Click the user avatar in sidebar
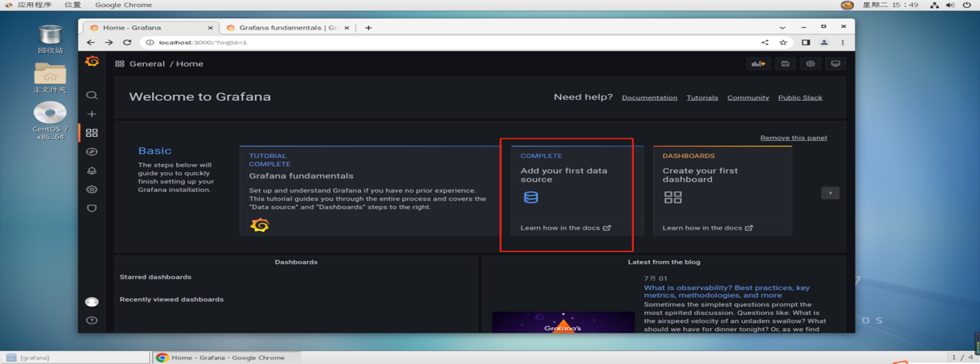 [92, 302]
